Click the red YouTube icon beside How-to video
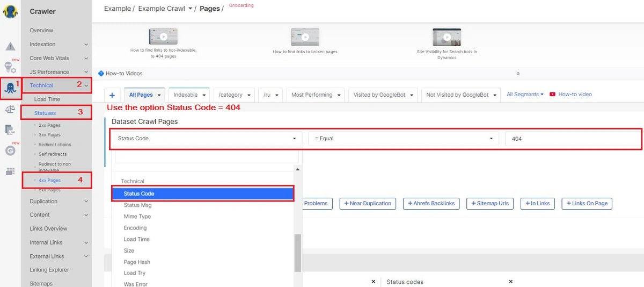Viewport: 644px width, 287px height. click(552, 95)
